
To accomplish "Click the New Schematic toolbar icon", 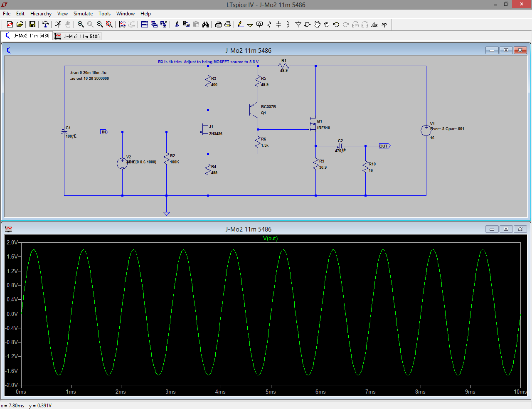I will pyautogui.click(x=10, y=25).
